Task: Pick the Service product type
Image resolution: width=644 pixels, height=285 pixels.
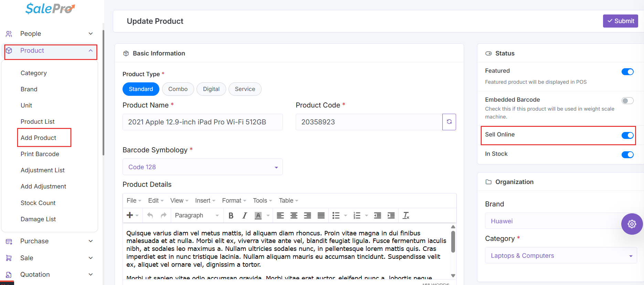Action: pos(245,89)
